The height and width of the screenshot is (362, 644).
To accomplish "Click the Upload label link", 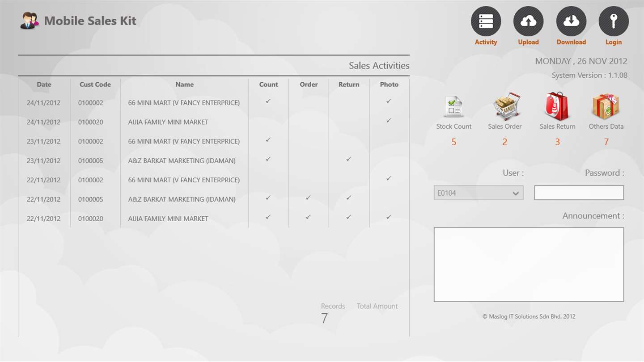I will (528, 42).
